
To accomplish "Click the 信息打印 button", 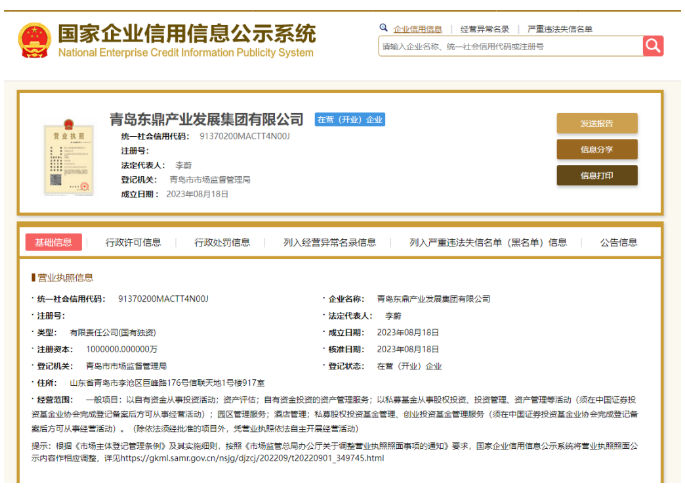I will pyautogui.click(x=597, y=176).
